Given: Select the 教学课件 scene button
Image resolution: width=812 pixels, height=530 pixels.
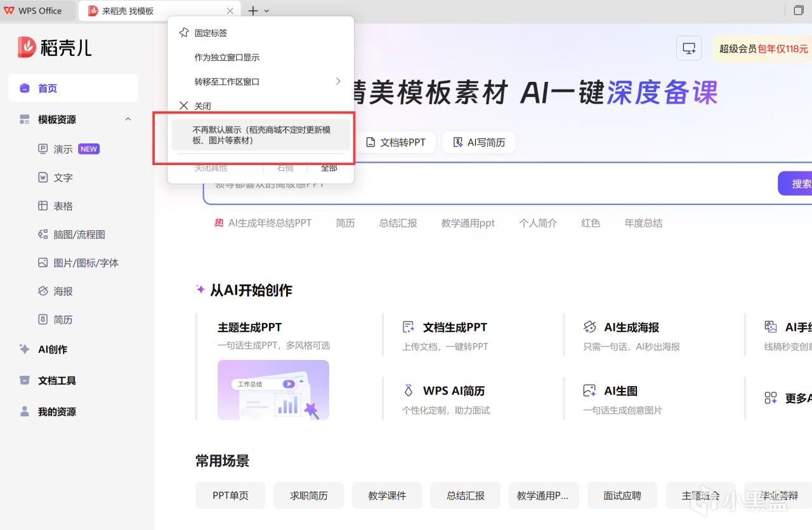Looking at the screenshot, I should pyautogui.click(x=387, y=496).
